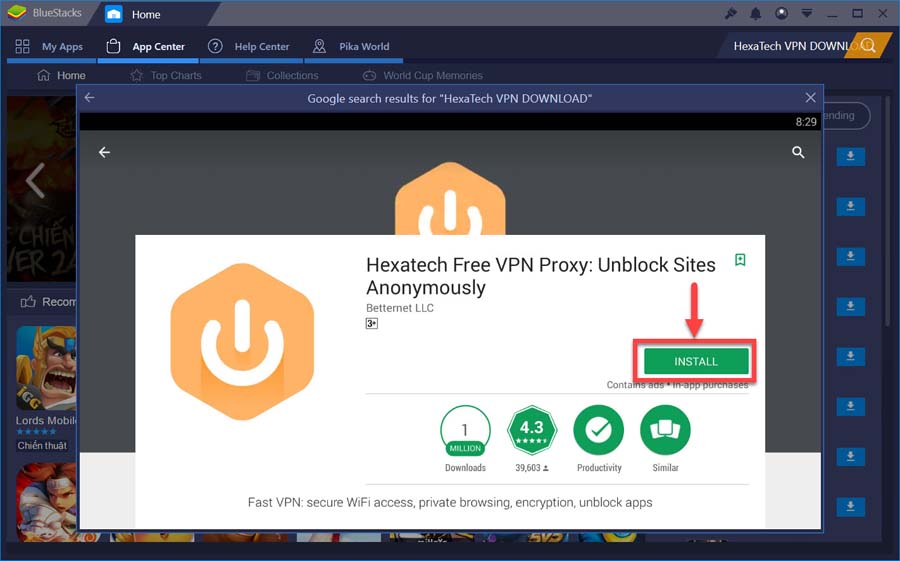Image resolution: width=900 pixels, height=561 pixels.
Task: Click the previous banner chevron arrow
Action: (35, 180)
